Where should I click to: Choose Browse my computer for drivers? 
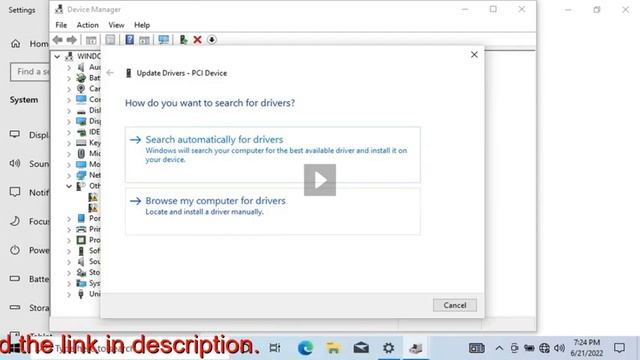coord(273,211)
